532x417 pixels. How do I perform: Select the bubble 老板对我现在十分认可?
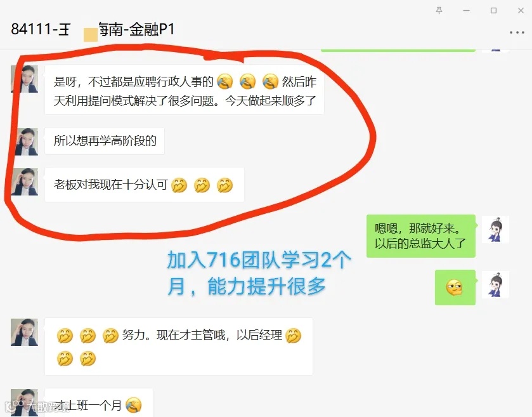coord(144,185)
